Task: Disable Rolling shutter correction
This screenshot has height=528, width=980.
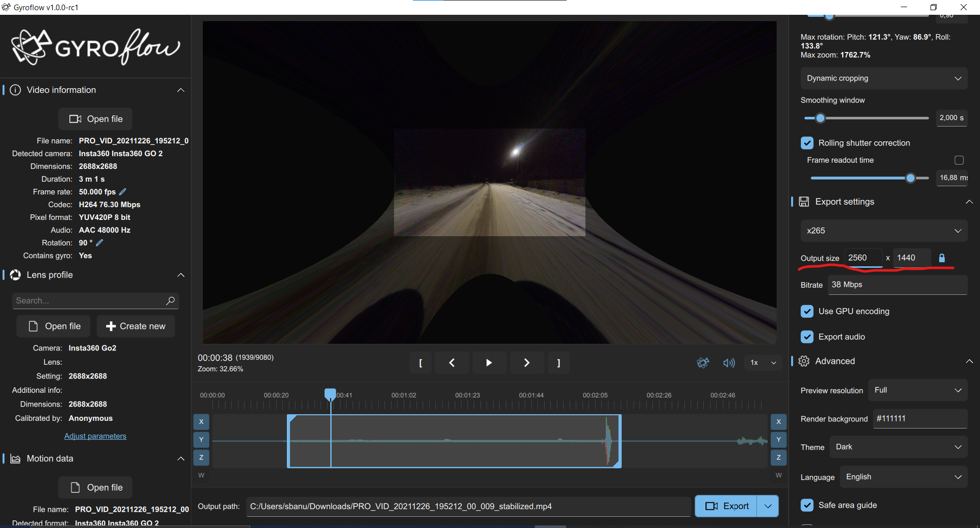Action: (807, 143)
